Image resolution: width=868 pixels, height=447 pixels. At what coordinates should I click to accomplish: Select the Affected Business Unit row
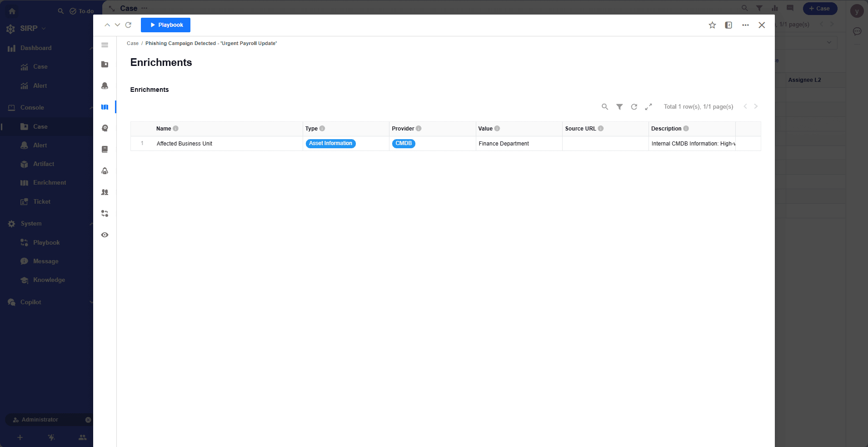(185, 144)
